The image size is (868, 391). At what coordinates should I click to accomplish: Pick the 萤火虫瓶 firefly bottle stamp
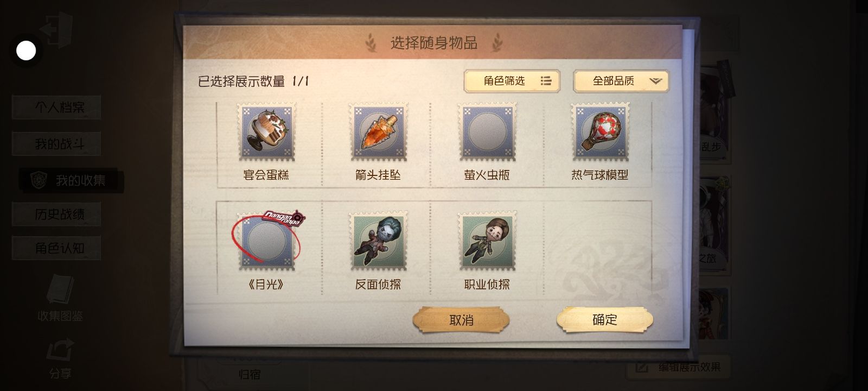(487, 132)
